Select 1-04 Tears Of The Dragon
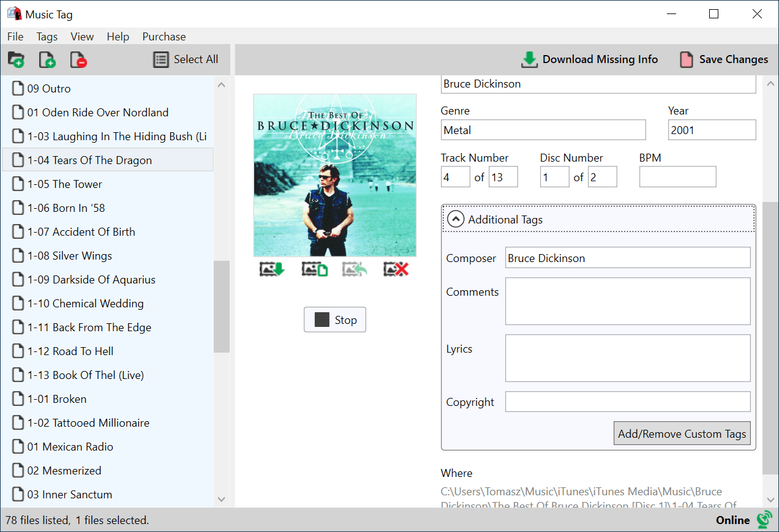 [x=107, y=160]
